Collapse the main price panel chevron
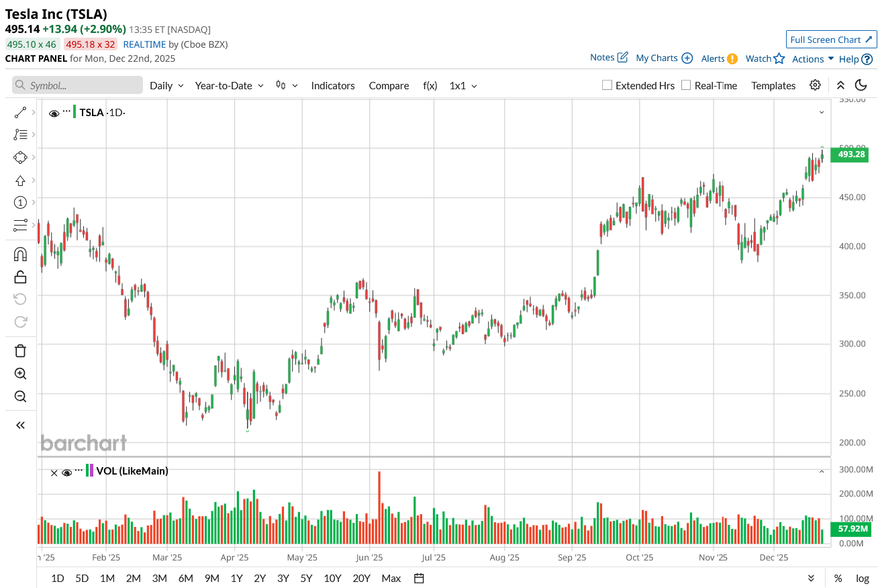Screen dimensions: 878x588 (x=821, y=112)
